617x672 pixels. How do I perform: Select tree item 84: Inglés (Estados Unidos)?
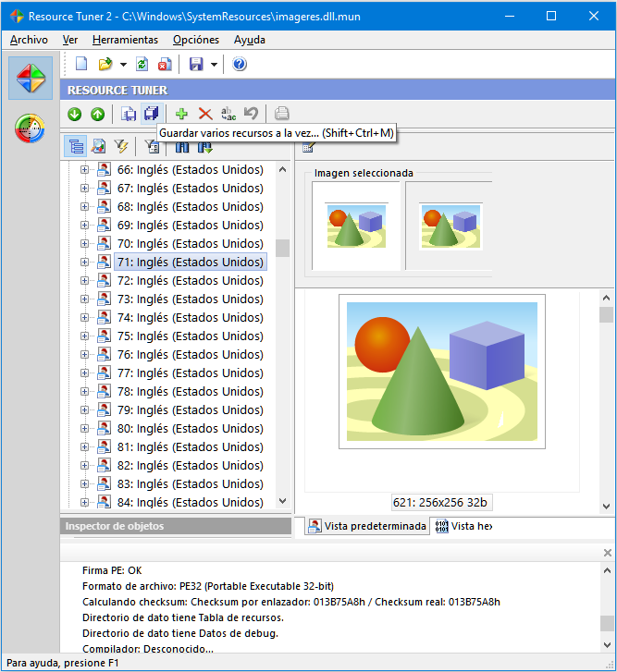pyautogui.click(x=191, y=502)
